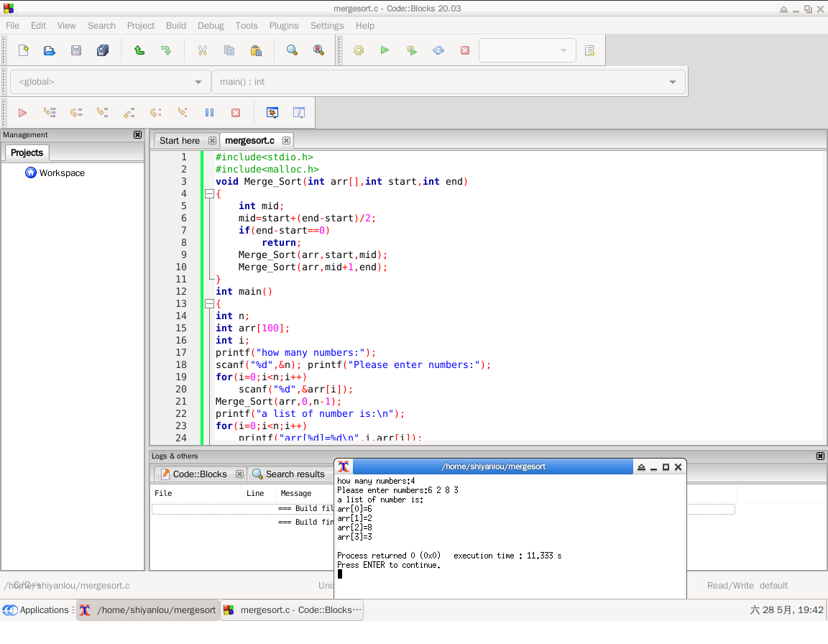Close the Logs & others panel

[x=820, y=456]
